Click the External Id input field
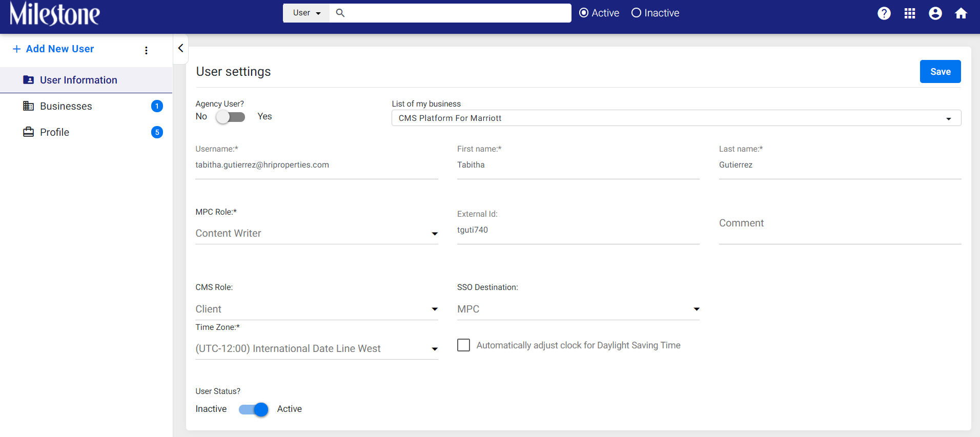 pyautogui.click(x=578, y=230)
